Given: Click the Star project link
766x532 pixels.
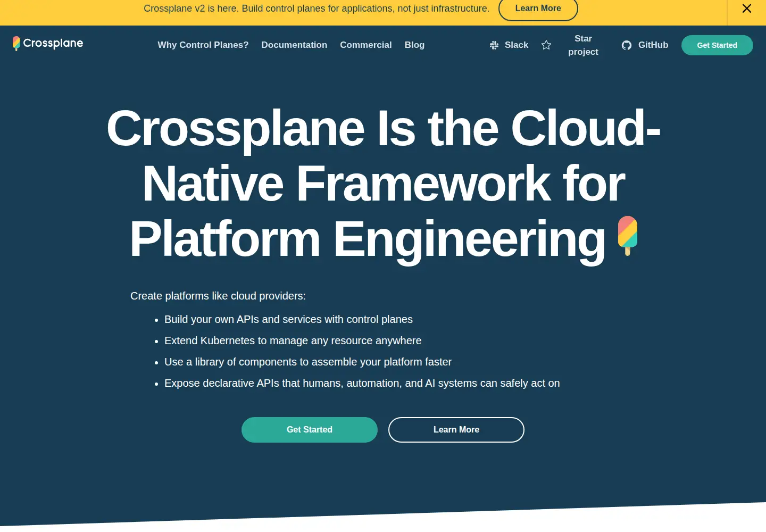Looking at the screenshot, I should coord(583,45).
